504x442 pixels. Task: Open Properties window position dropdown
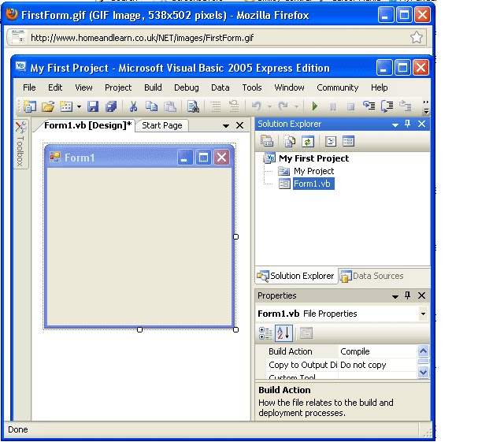click(395, 296)
